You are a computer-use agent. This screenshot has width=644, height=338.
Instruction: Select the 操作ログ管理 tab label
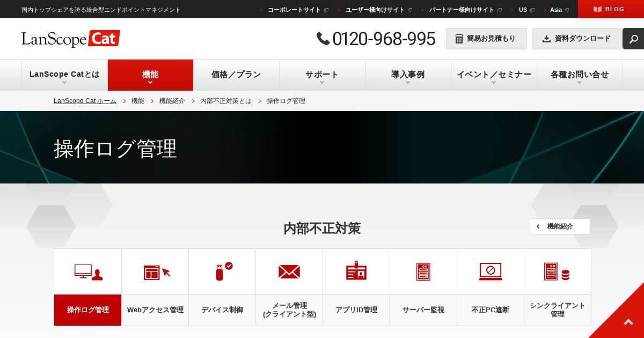88,310
